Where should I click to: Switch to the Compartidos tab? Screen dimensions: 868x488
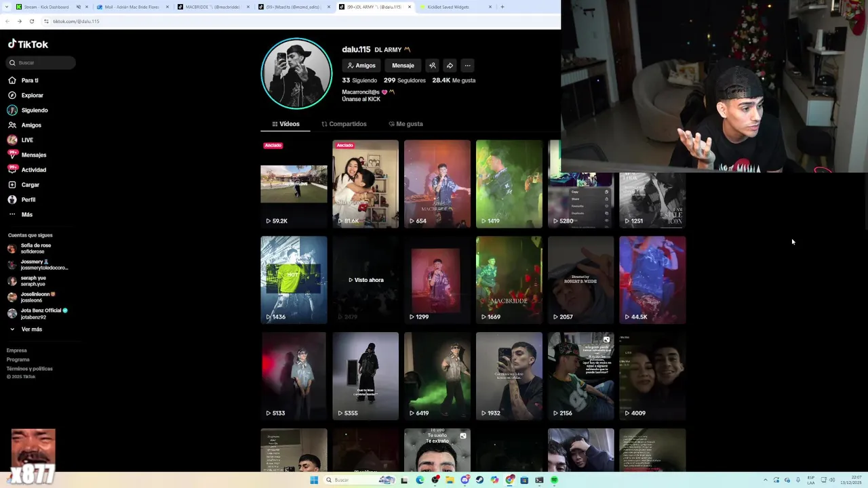344,124
